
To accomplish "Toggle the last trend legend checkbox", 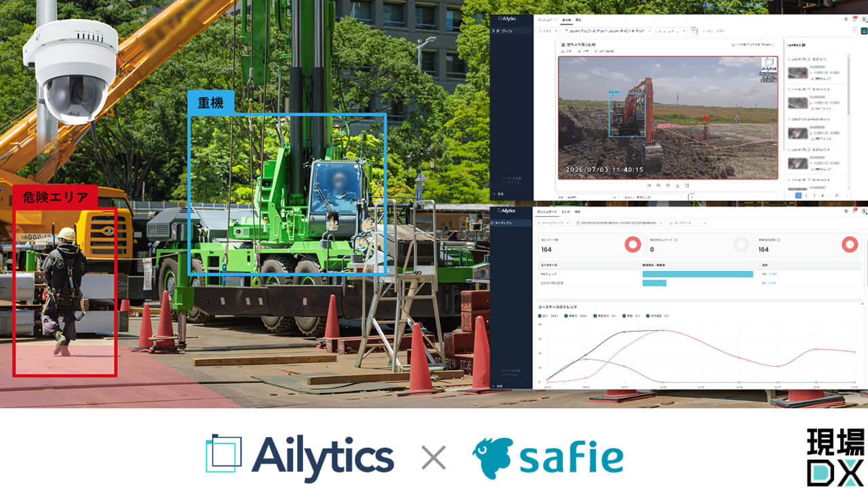I will [648, 316].
